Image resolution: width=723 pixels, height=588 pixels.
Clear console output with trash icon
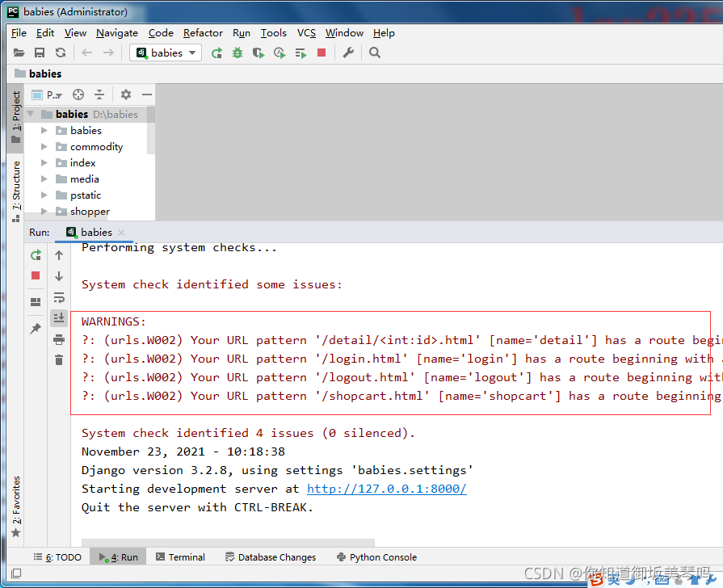click(x=58, y=361)
